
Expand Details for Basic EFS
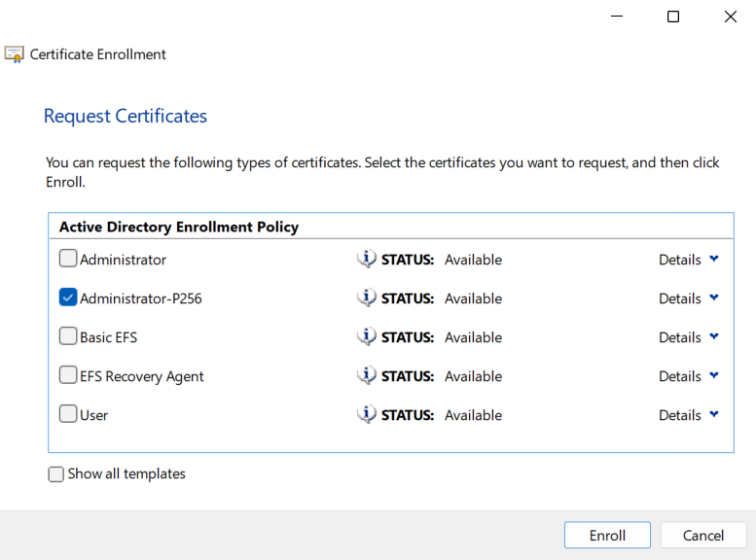click(x=689, y=337)
